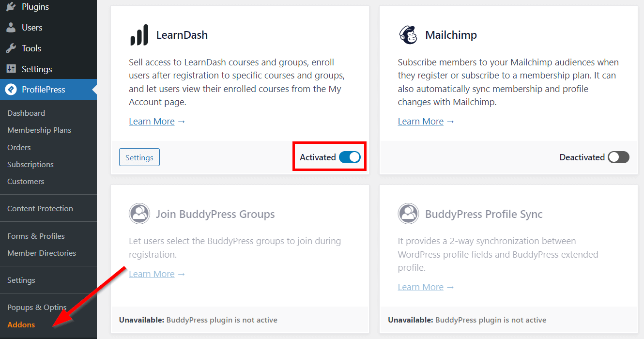Open Orders submenu
Viewport: 644px width, 339px height.
pyautogui.click(x=19, y=147)
